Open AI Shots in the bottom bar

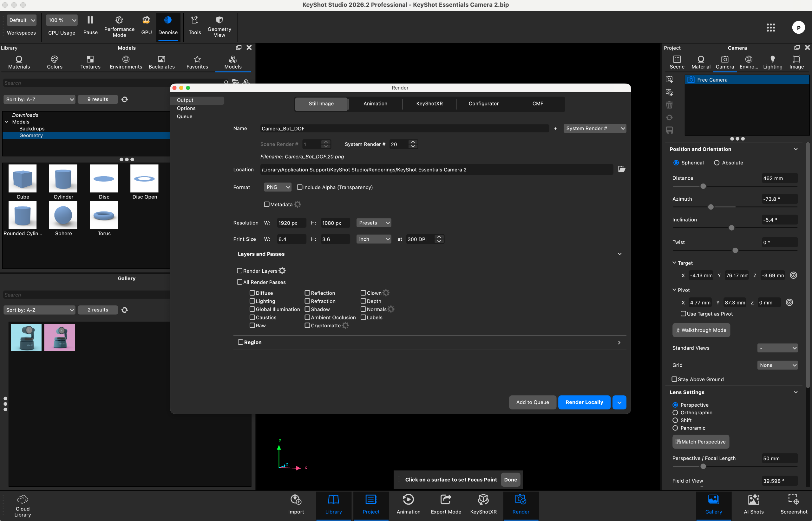754,504
